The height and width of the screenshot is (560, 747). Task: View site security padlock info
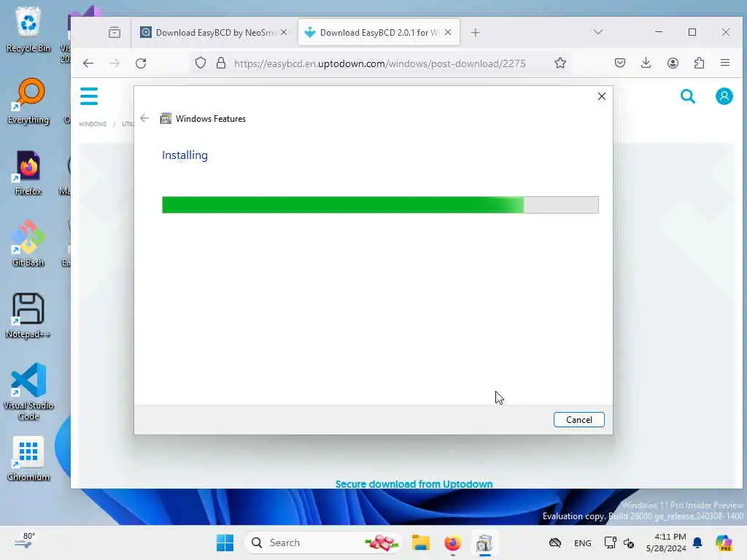220,63
